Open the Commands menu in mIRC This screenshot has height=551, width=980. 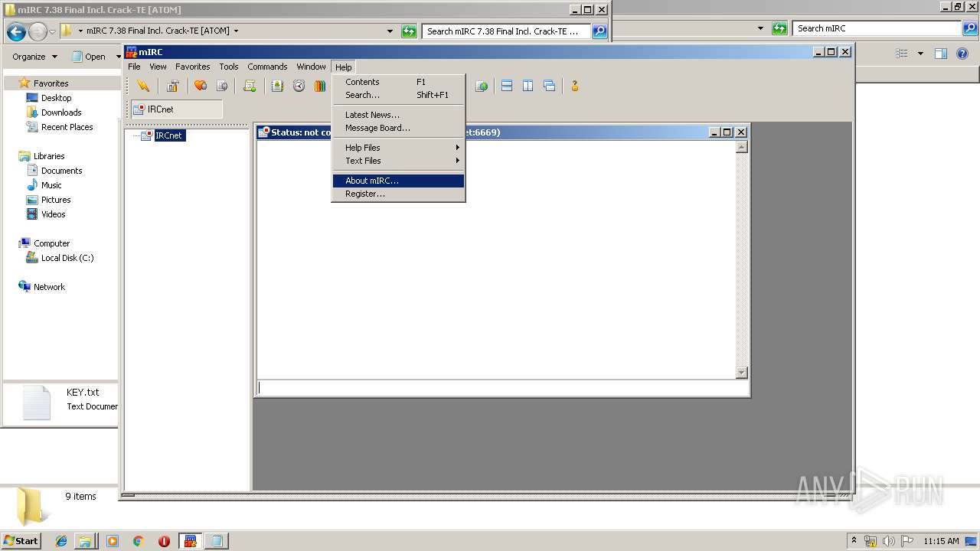(x=267, y=67)
